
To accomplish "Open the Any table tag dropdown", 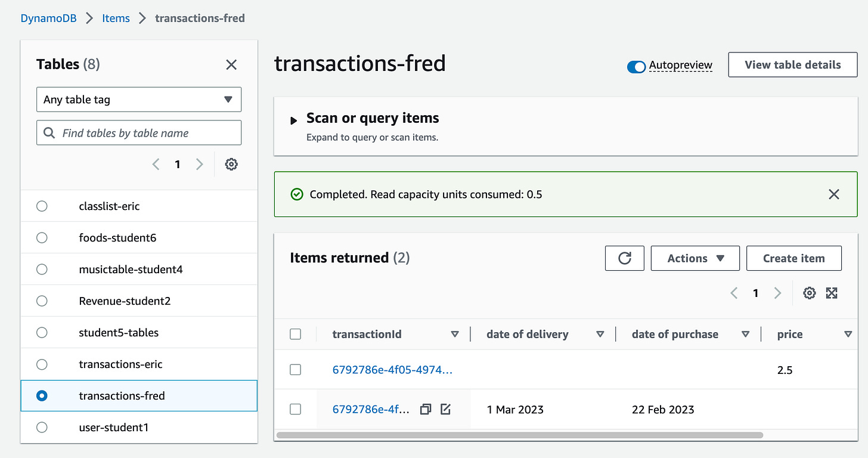I will coord(139,100).
